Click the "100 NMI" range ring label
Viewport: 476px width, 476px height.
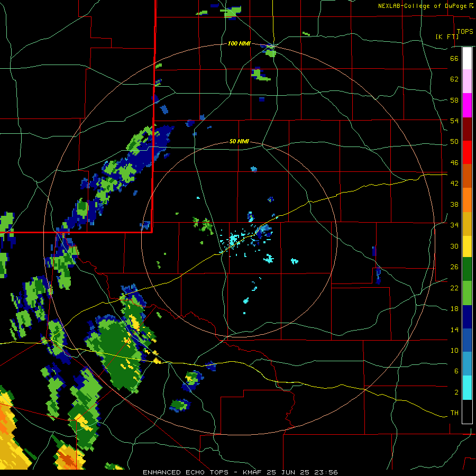[x=239, y=43]
